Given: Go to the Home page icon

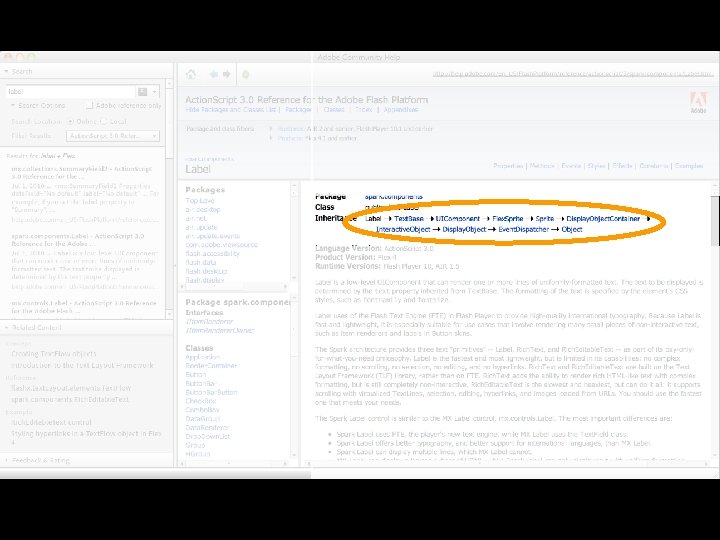Looking at the screenshot, I should pos(191,74).
